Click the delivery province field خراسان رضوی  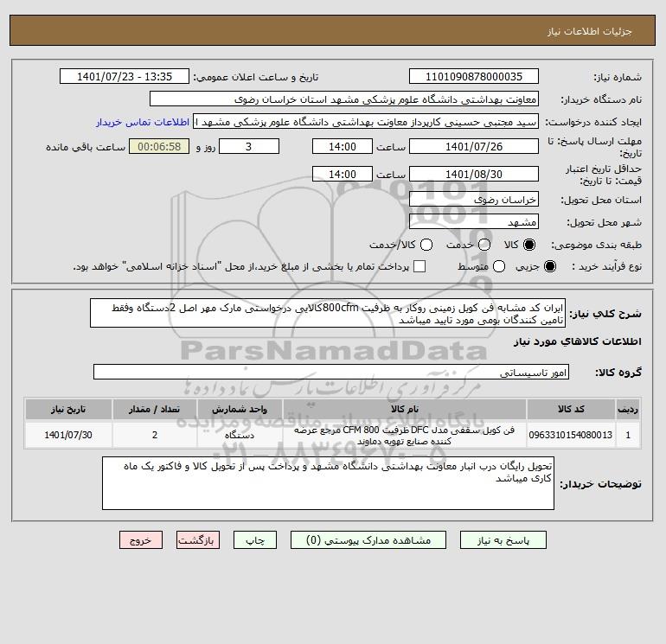click(474, 199)
